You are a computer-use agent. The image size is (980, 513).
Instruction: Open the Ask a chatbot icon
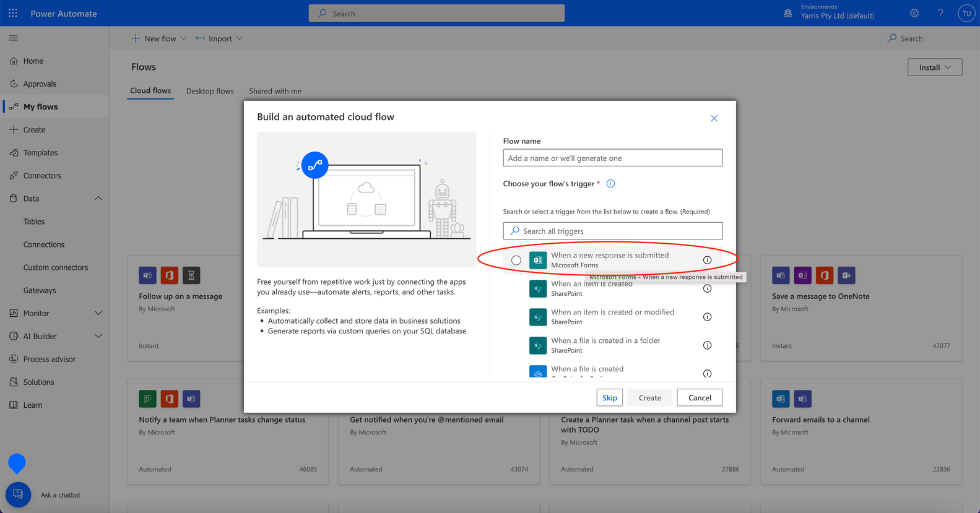pos(18,494)
